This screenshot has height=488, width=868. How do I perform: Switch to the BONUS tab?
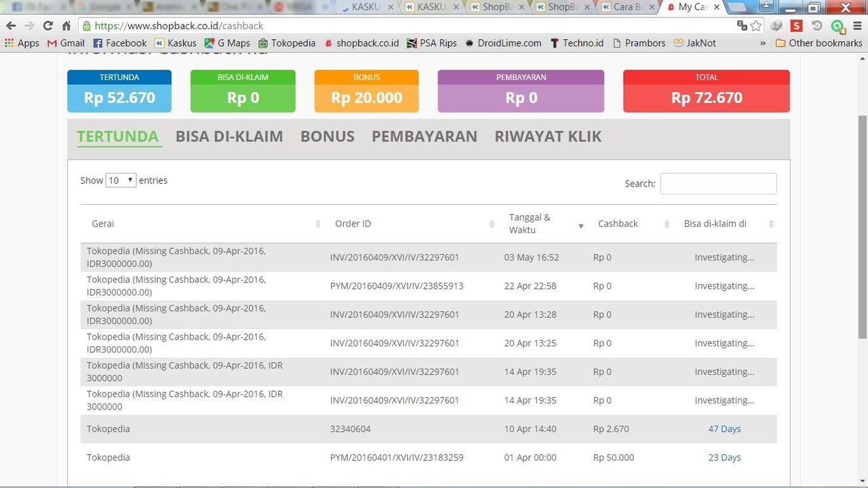(x=328, y=136)
